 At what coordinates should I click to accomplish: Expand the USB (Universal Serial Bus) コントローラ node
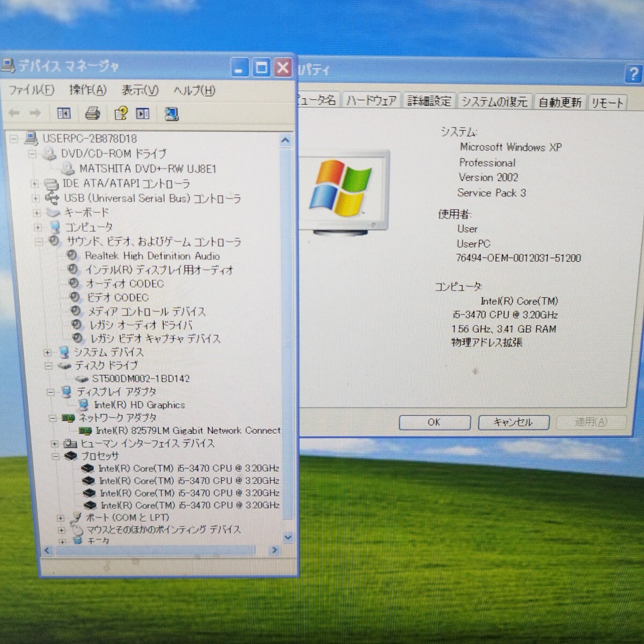pyautogui.click(x=36, y=198)
